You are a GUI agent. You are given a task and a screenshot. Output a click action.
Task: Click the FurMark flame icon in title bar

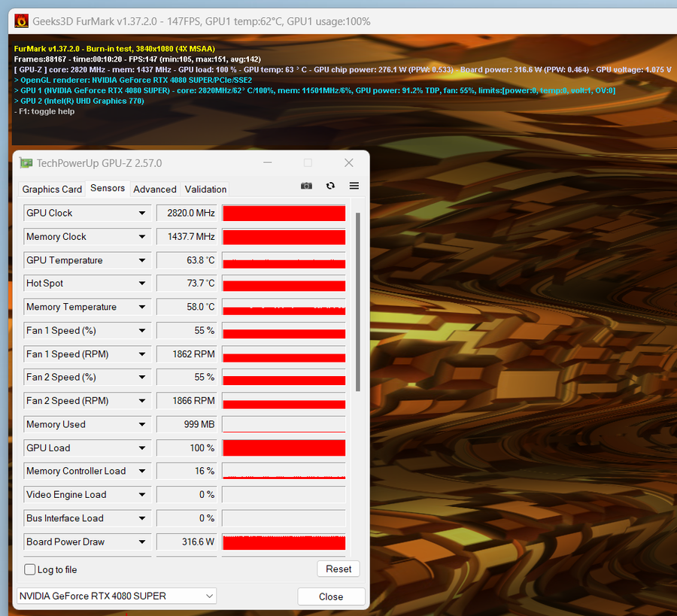tap(22, 21)
